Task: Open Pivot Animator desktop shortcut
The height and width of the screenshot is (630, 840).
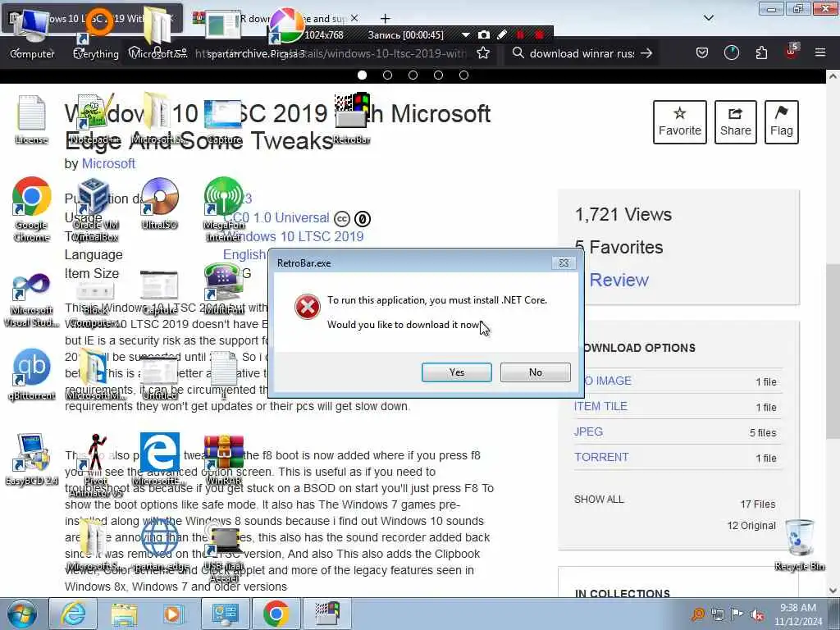Action: tap(95, 465)
